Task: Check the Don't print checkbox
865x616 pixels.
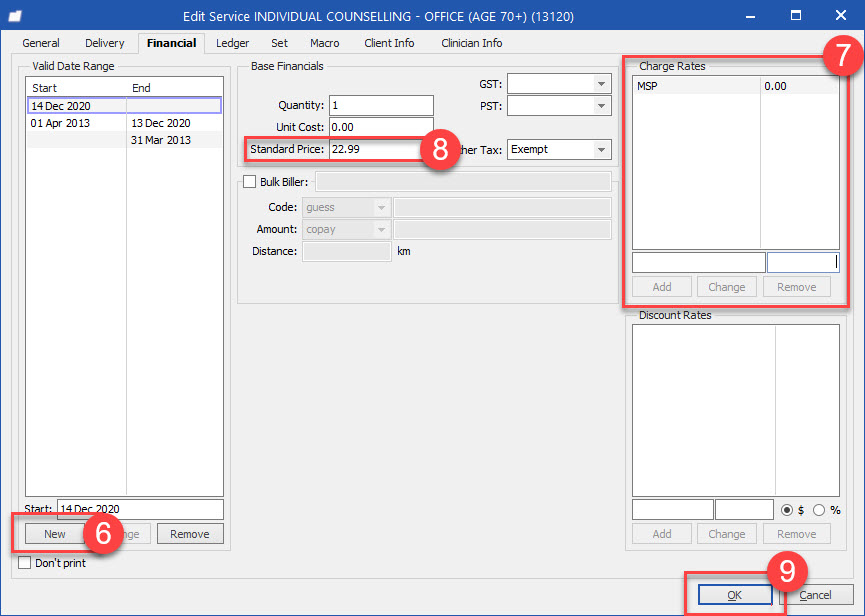Action: click(22, 563)
